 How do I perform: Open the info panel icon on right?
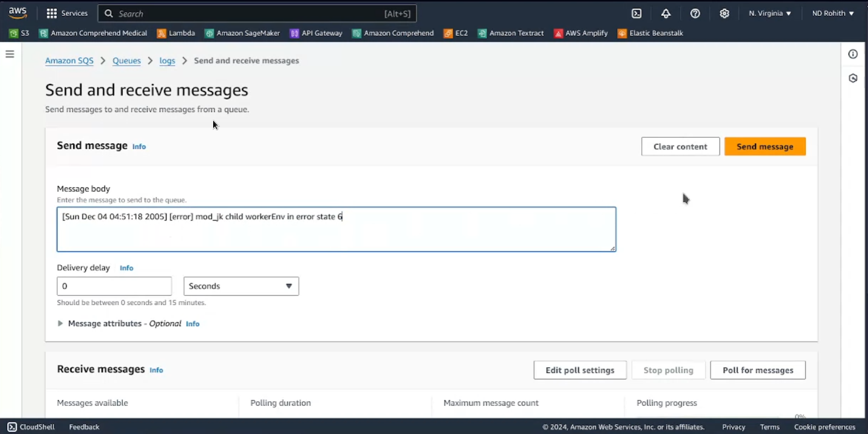click(853, 54)
